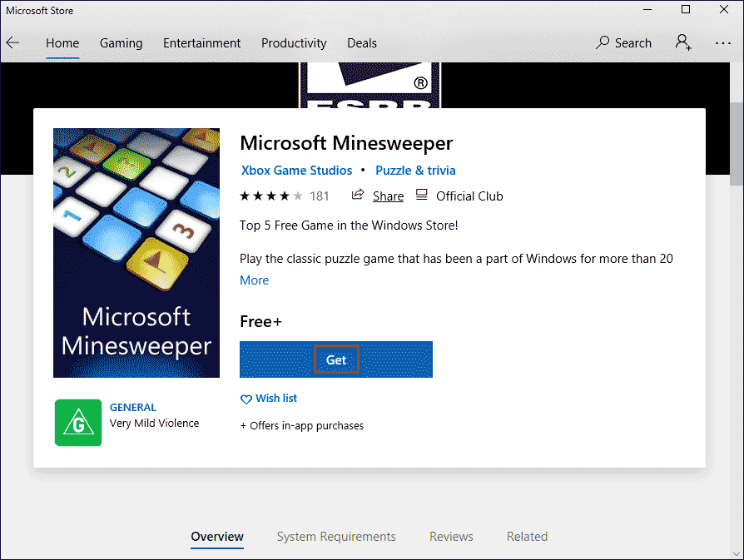Close the Microsoft Store window
Image resolution: width=744 pixels, height=560 pixels.
(723, 9)
